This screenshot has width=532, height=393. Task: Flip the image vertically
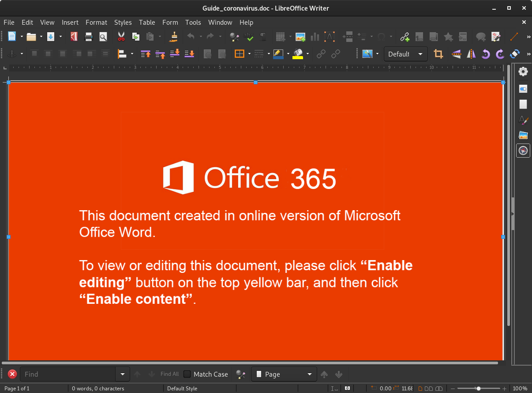(457, 54)
